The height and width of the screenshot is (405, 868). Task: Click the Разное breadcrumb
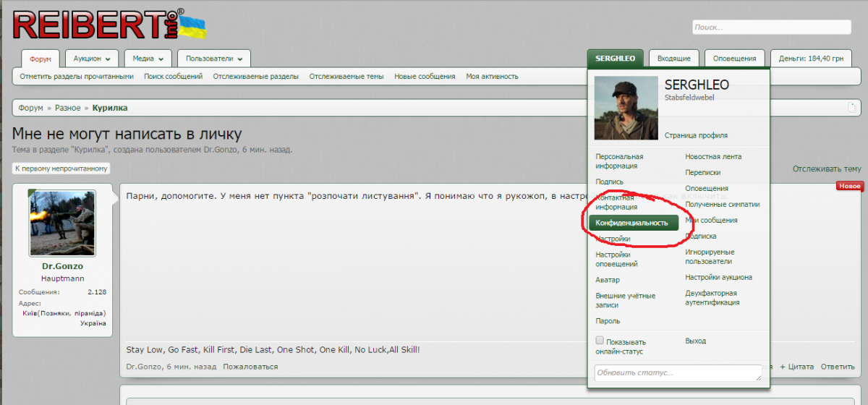[x=67, y=108]
